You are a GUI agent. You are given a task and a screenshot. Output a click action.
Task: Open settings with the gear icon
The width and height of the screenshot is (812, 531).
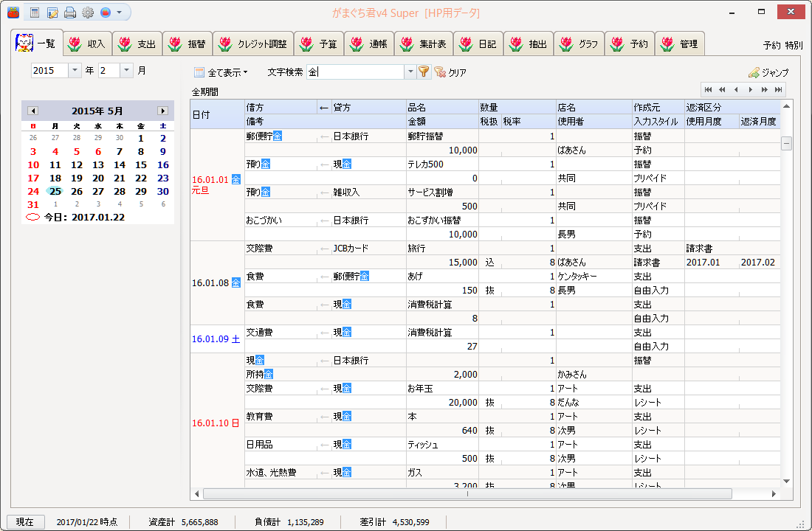pyautogui.click(x=88, y=13)
